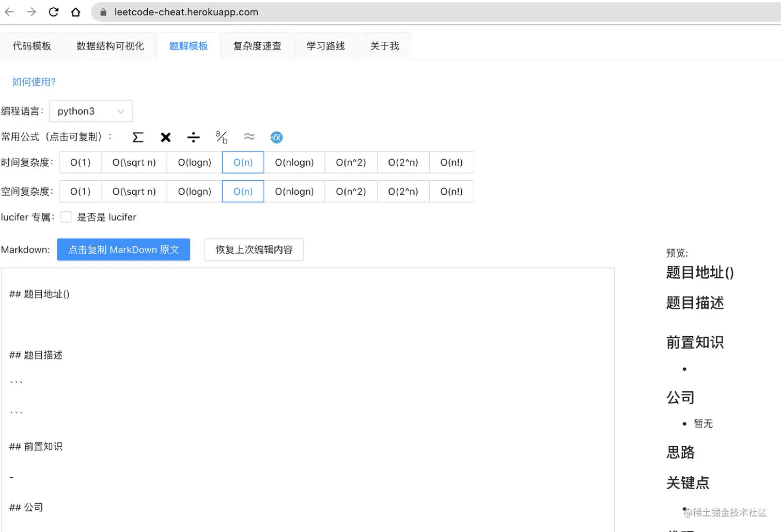Screen dimensions: 781x532
Task: Click the preview heading 公司
Action: click(680, 398)
